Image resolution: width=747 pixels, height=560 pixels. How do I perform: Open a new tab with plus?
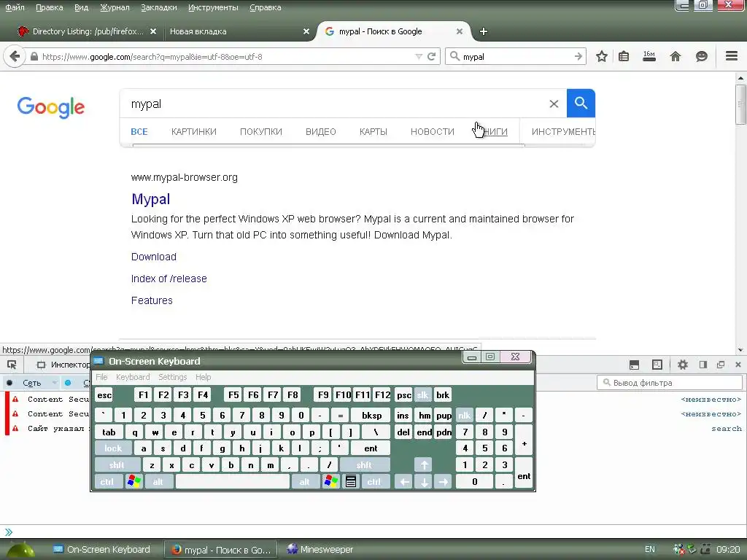click(484, 31)
